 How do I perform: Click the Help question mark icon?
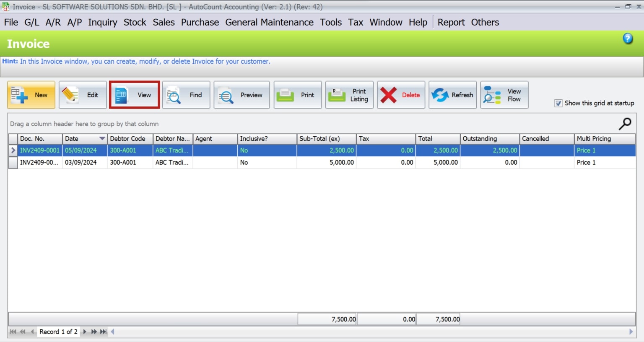click(628, 38)
